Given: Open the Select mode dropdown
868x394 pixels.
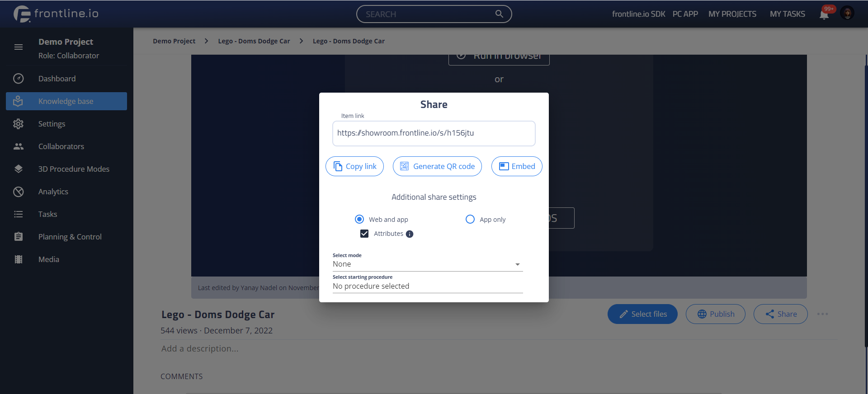Looking at the screenshot, I should (428, 264).
